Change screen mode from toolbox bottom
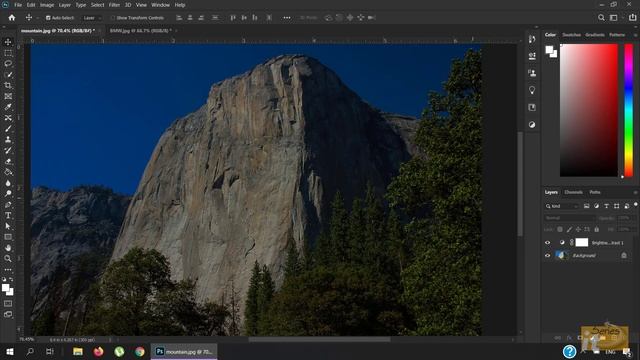Image resolution: width=640 pixels, height=360 pixels. [x=8, y=314]
